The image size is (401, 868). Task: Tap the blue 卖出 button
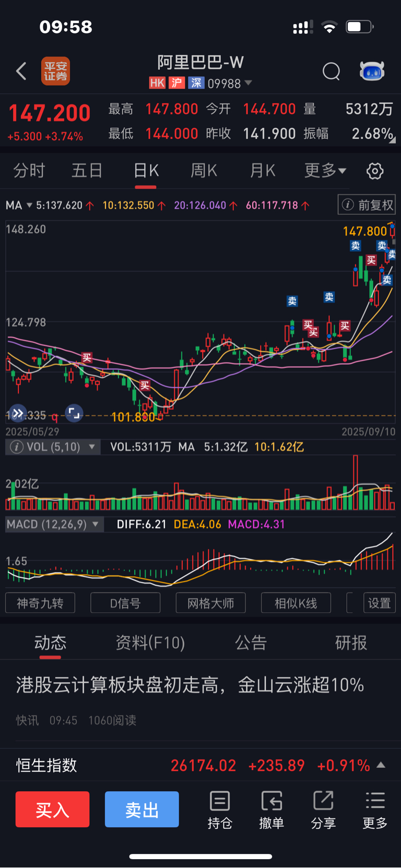click(x=142, y=810)
